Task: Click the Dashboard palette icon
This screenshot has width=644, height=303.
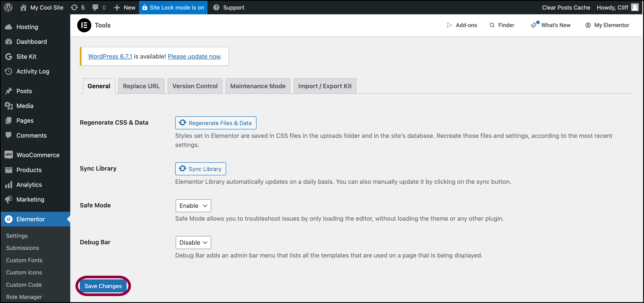Action: (9, 42)
